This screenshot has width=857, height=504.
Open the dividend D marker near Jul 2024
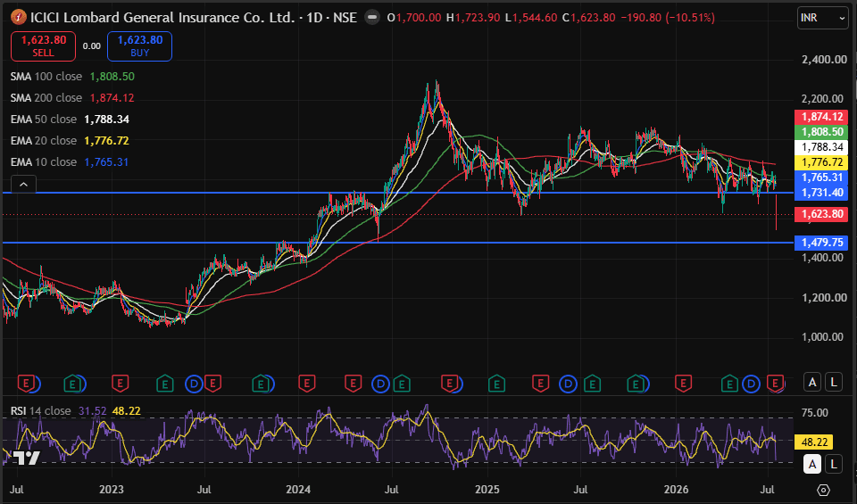pyautogui.click(x=380, y=384)
